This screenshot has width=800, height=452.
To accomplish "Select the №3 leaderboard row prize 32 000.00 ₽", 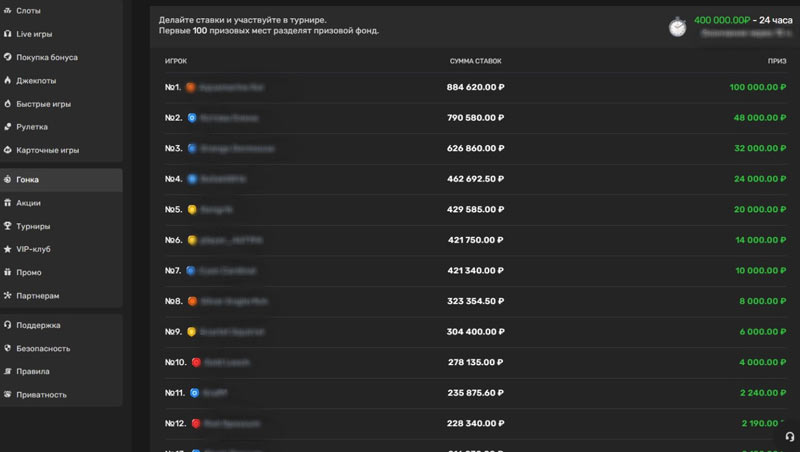I will pos(752,149).
